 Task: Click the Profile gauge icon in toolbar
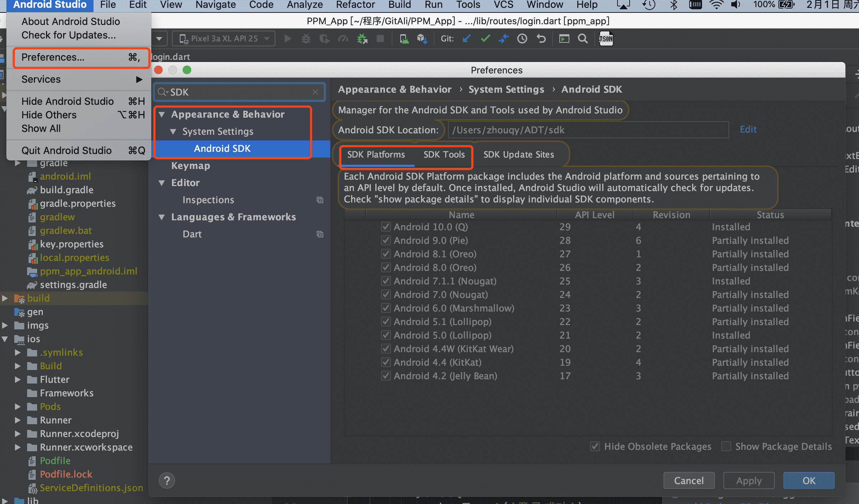coord(343,38)
